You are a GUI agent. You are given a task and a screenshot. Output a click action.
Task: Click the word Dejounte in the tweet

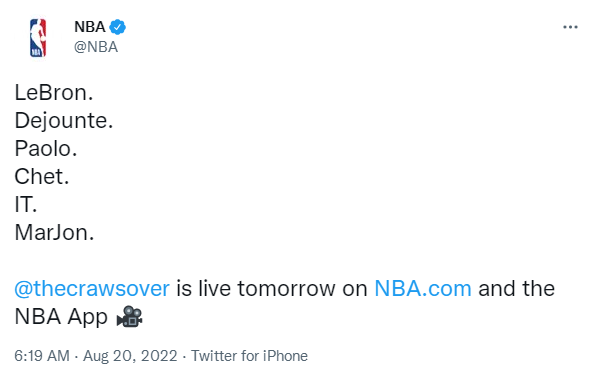(61, 121)
